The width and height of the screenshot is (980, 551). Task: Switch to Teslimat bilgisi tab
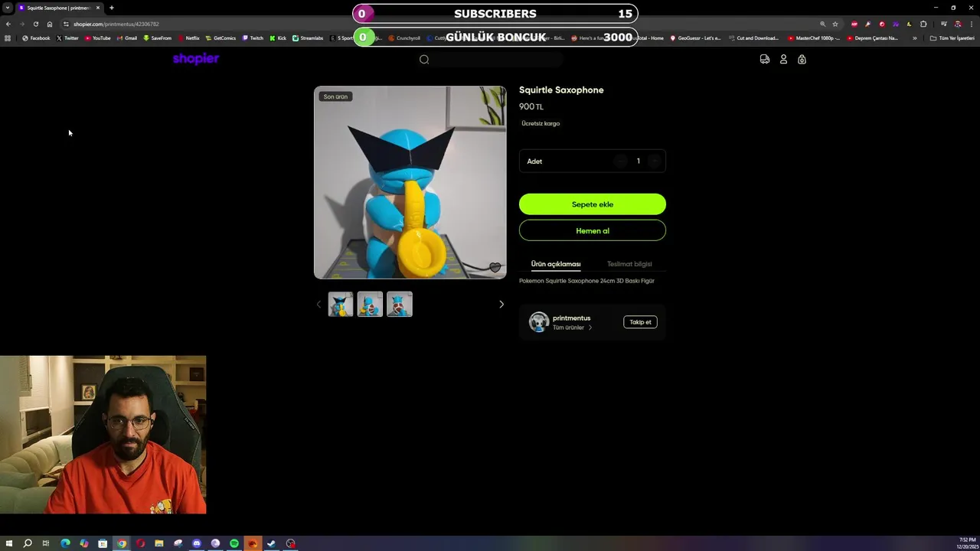(x=629, y=264)
